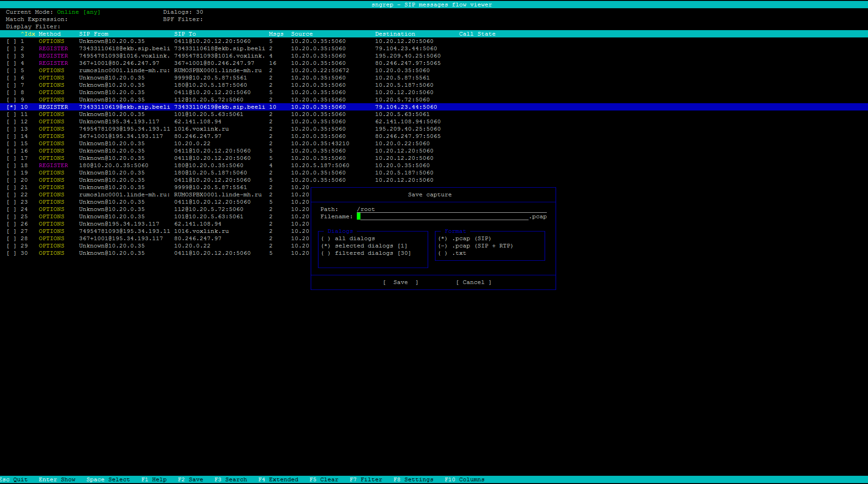The image size is (868, 484).
Task: Select 'all dialogs' radio option
Action: click(x=348, y=238)
